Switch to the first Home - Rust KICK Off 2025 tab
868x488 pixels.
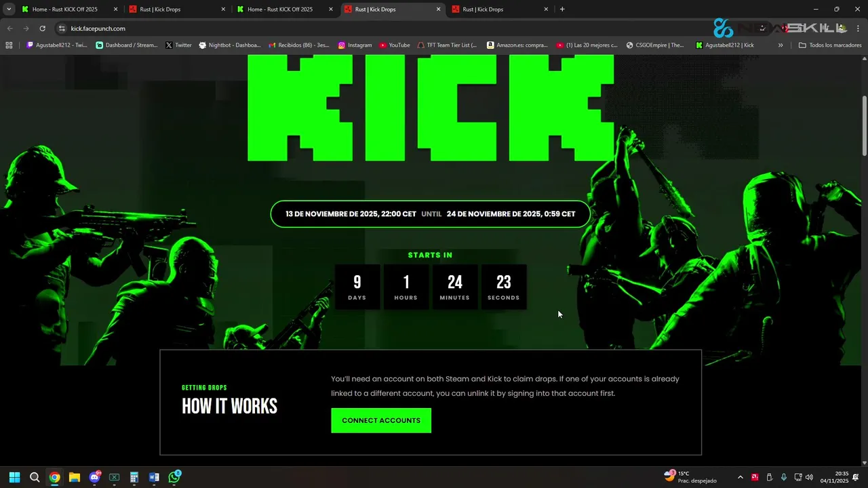(x=70, y=9)
